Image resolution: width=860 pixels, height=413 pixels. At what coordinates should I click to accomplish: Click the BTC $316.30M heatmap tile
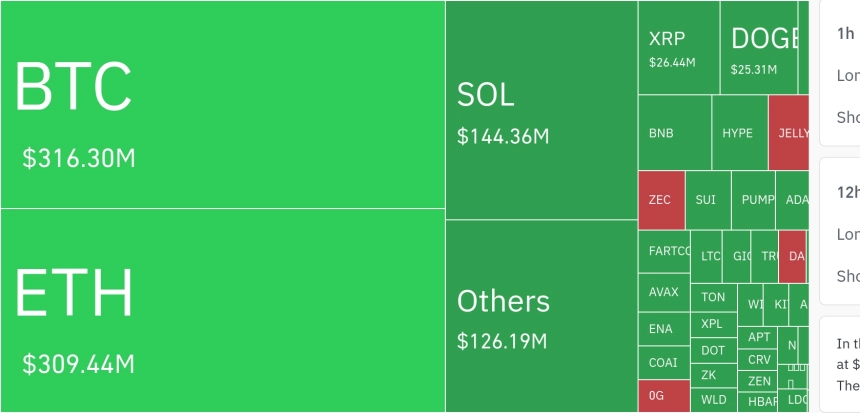tap(222, 105)
